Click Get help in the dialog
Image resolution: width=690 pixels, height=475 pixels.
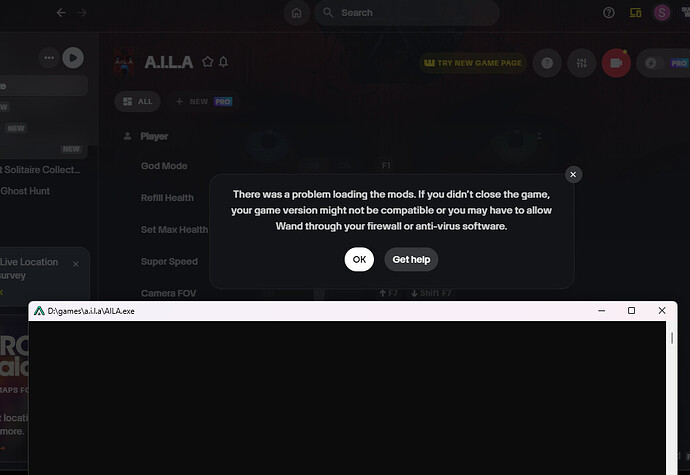[411, 259]
